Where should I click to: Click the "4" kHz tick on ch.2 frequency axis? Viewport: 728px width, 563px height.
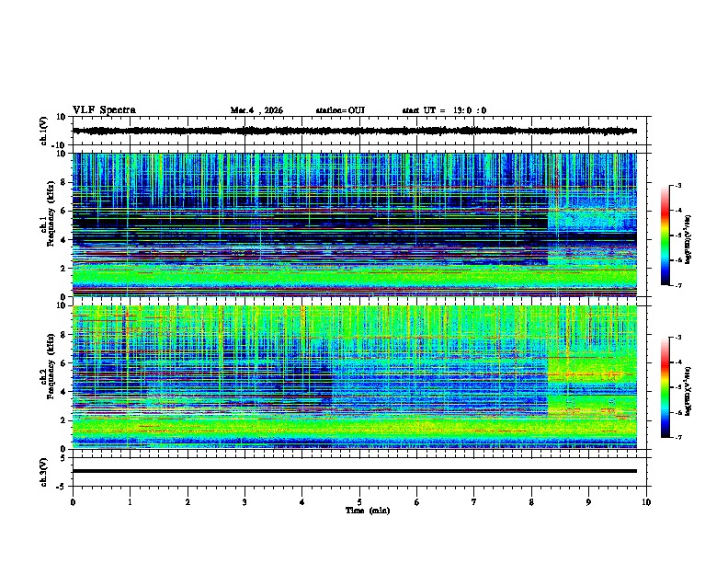coord(64,392)
